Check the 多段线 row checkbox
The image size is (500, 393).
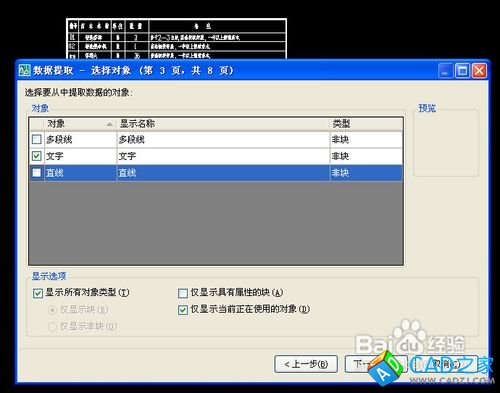[x=37, y=139]
